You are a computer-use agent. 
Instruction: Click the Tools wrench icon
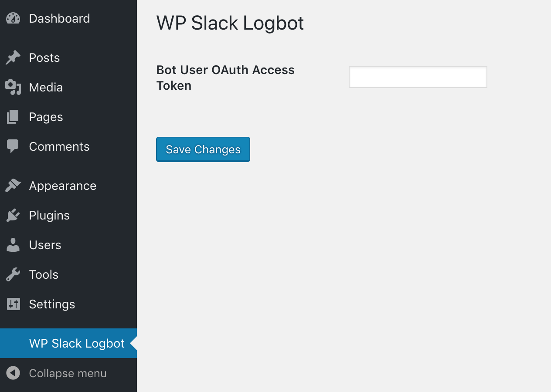tap(13, 274)
